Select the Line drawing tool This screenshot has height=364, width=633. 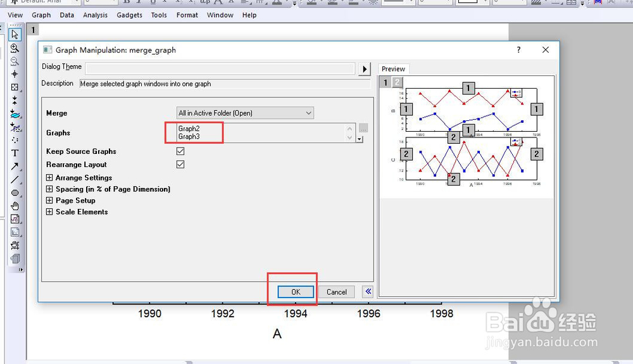pos(15,180)
